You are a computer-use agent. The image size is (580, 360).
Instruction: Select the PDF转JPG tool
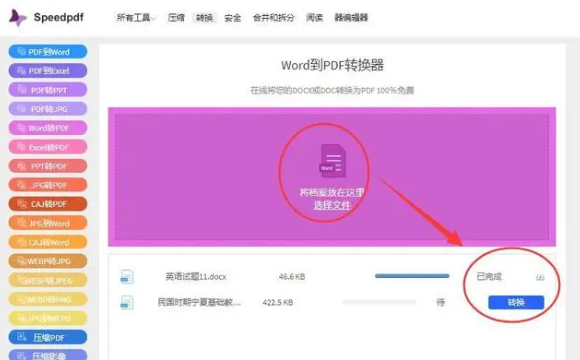pos(48,109)
